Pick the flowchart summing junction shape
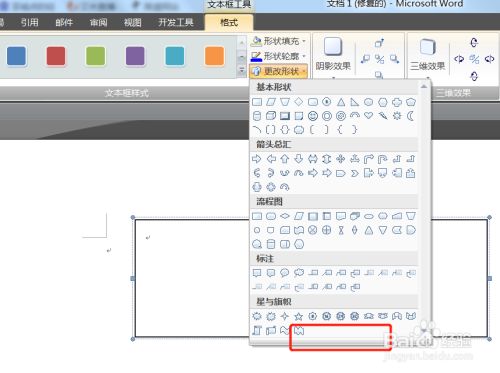Screen dimensions: 500x373 click(313, 230)
